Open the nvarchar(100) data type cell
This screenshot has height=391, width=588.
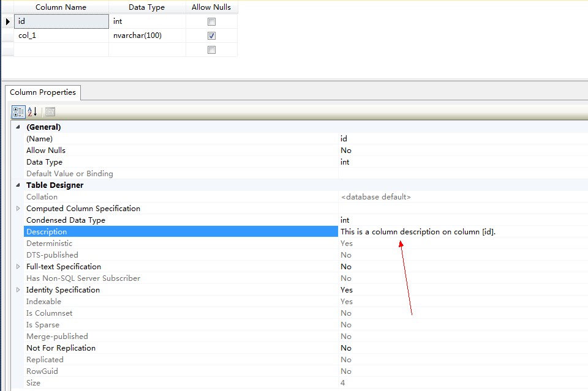[x=147, y=35]
